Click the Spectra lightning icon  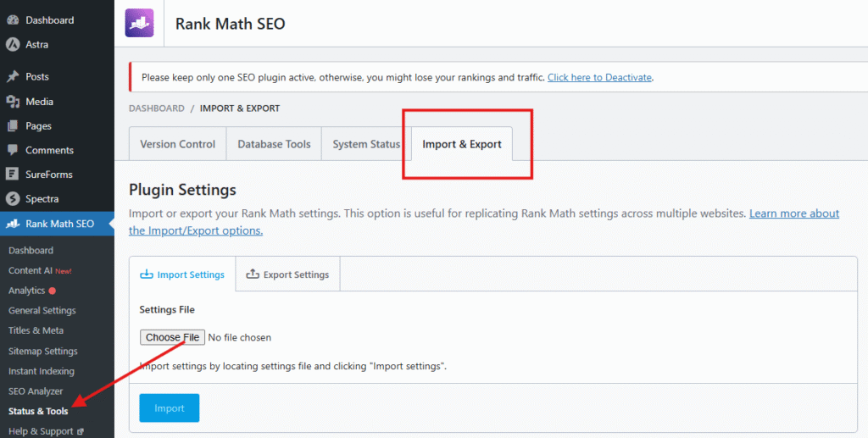pos(12,199)
